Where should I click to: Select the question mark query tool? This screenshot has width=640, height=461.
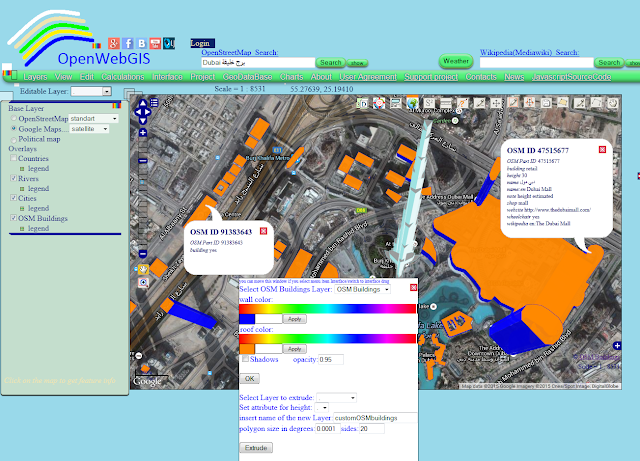[462, 103]
